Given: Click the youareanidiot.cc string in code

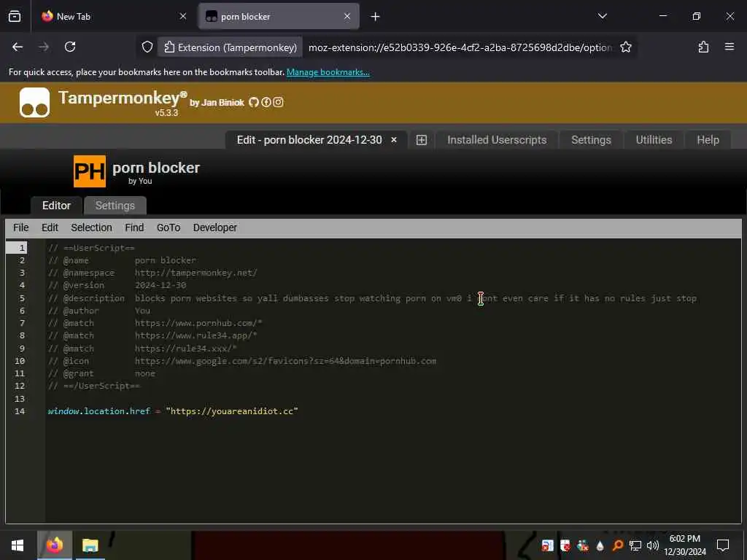Looking at the screenshot, I should point(231,411).
